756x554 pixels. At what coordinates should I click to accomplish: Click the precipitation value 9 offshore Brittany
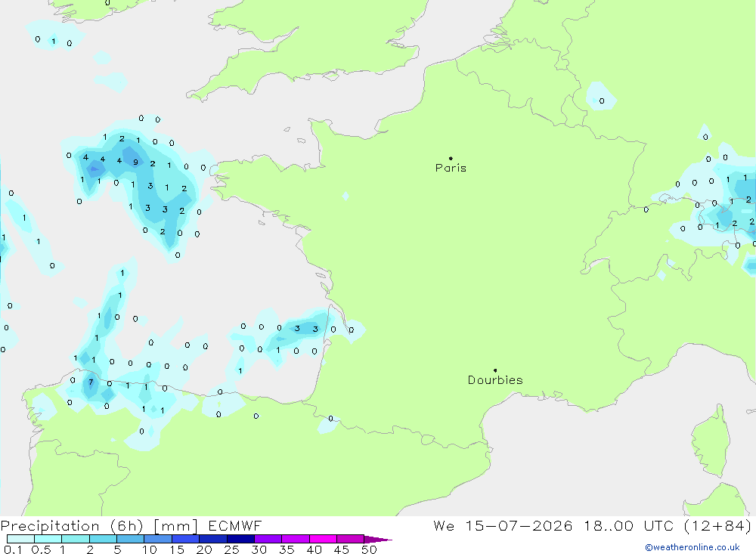(x=135, y=162)
